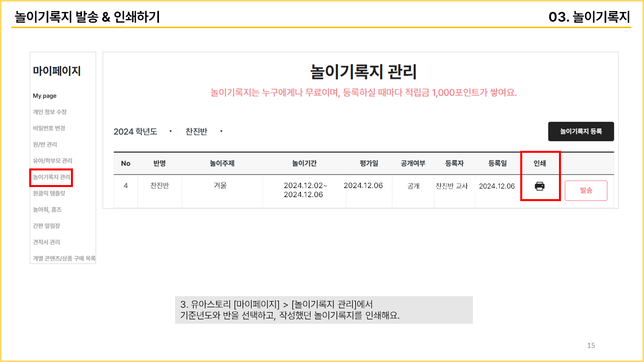Open the 원/반 관리 menu item

pyautogui.click(x=45, y=145)
